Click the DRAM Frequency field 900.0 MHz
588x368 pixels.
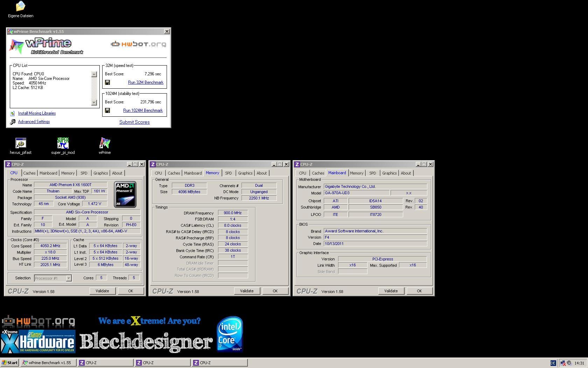[x=233, y=213]
